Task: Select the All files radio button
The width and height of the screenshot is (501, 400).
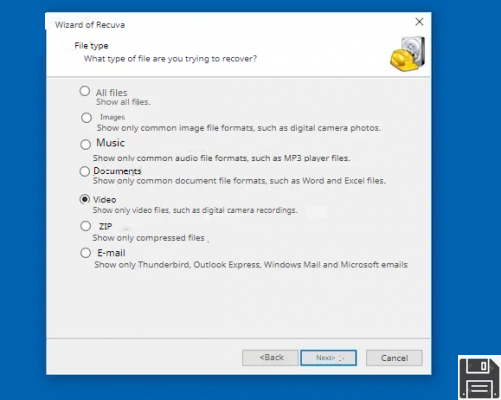Action: click(x=85, y=91)
